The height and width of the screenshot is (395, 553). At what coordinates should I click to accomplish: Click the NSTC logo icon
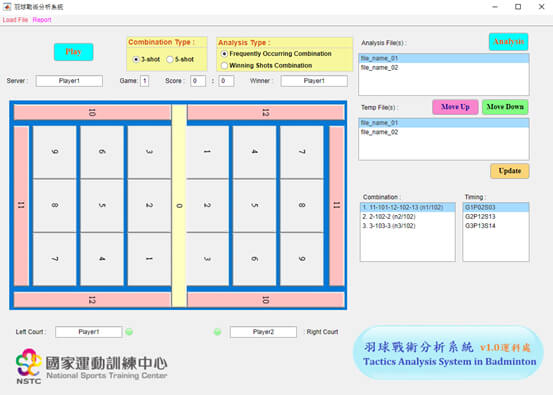[x=29, y=366]
